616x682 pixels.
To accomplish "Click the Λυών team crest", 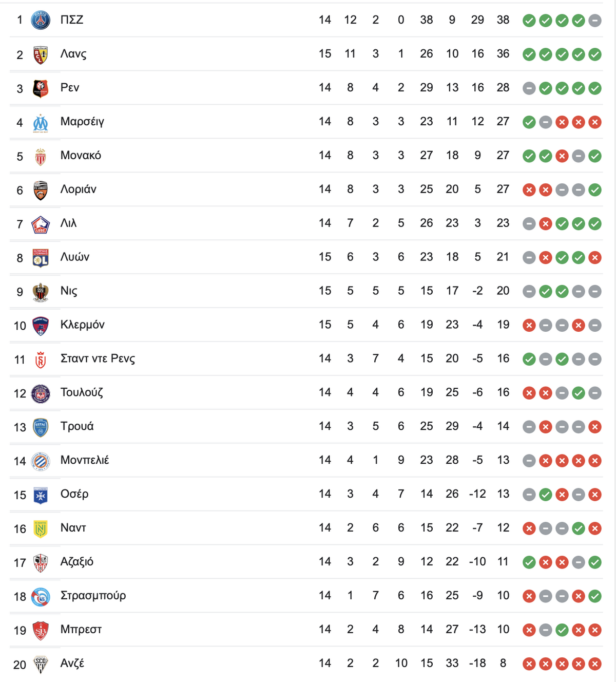I will pos(41,258).
